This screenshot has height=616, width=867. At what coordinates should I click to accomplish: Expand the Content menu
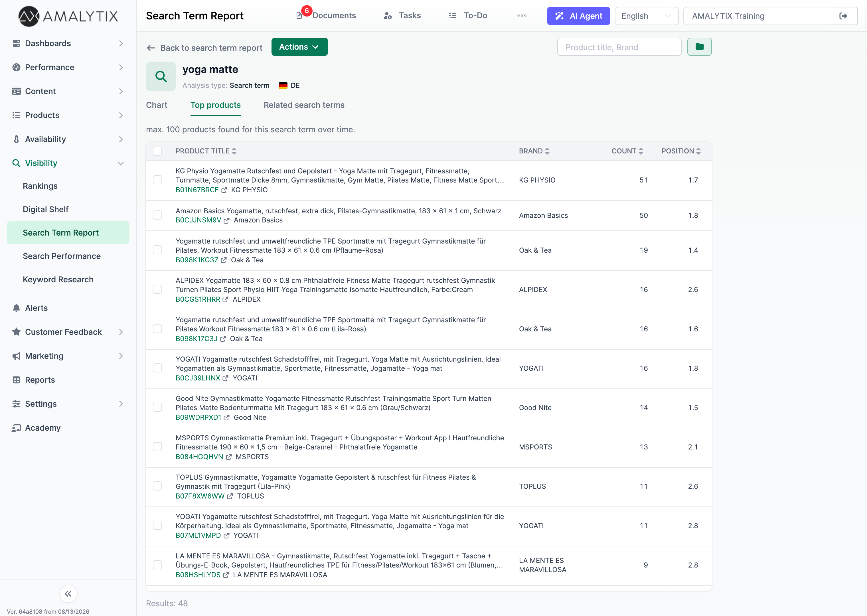coord(68,91)
